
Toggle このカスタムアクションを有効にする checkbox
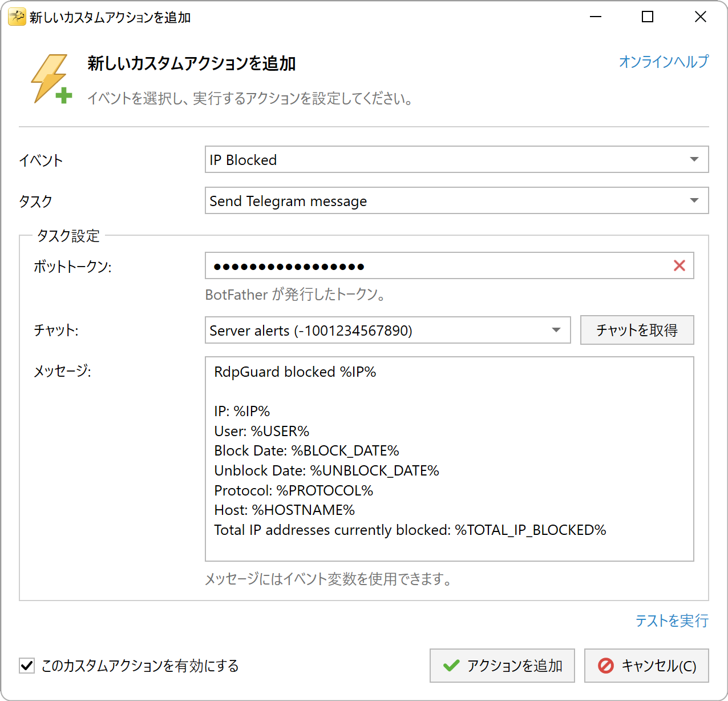click(x=27, y=666)
